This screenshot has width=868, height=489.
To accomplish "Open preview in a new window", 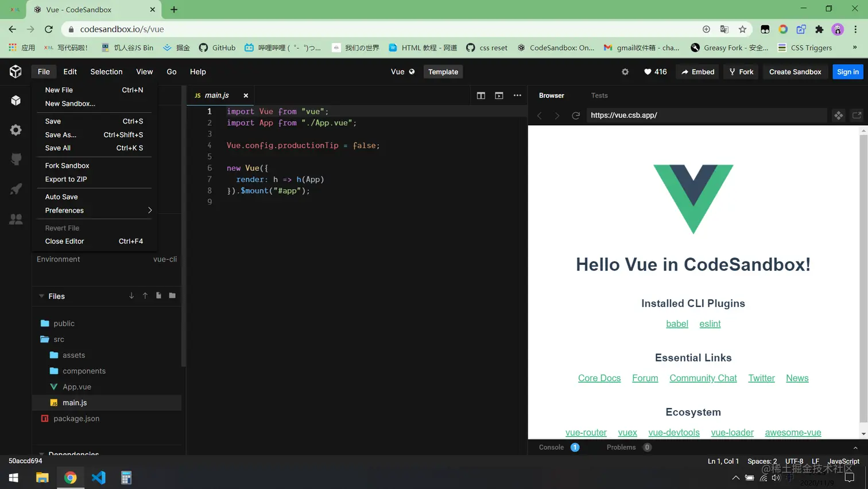I will 857,115.
